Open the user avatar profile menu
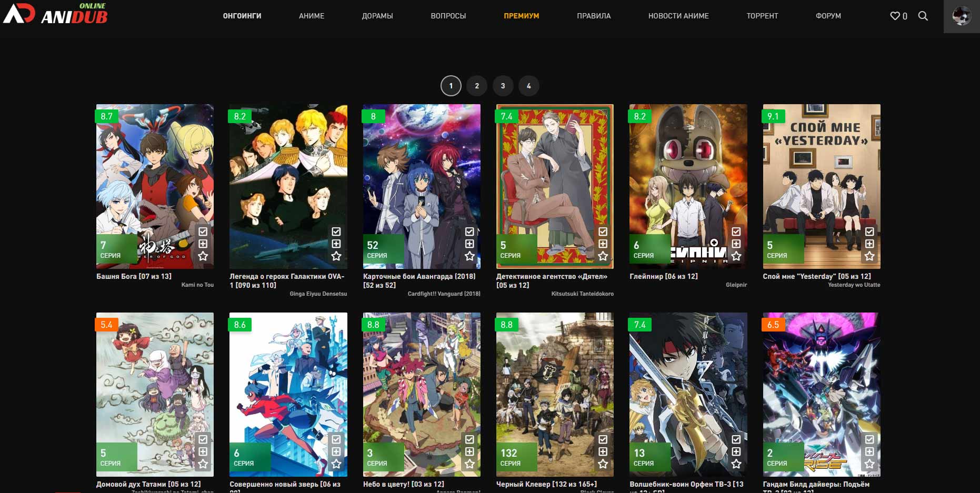Viewport: 980px width, 493px height. [x=962, y=16]
